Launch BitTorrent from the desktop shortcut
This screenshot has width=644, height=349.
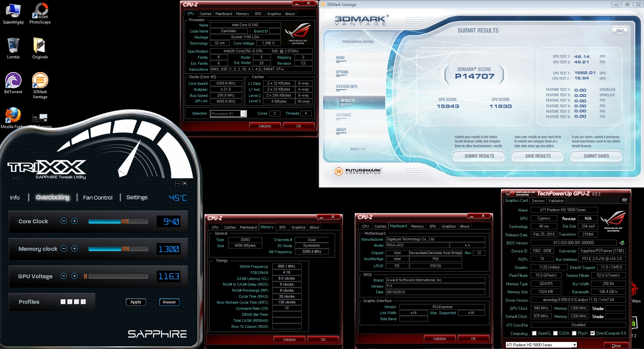13,83
